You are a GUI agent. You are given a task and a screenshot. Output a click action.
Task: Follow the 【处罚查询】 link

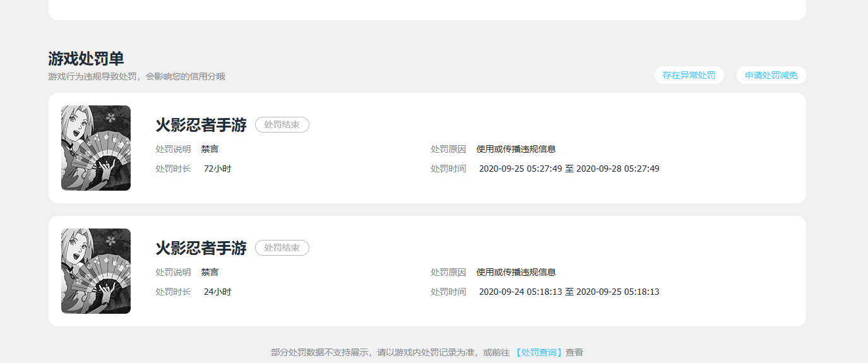pos(538,352)
